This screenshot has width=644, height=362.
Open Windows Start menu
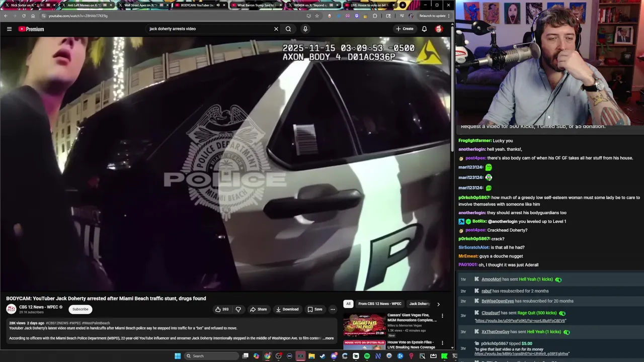pyautogui.click(x=178, y=356)
